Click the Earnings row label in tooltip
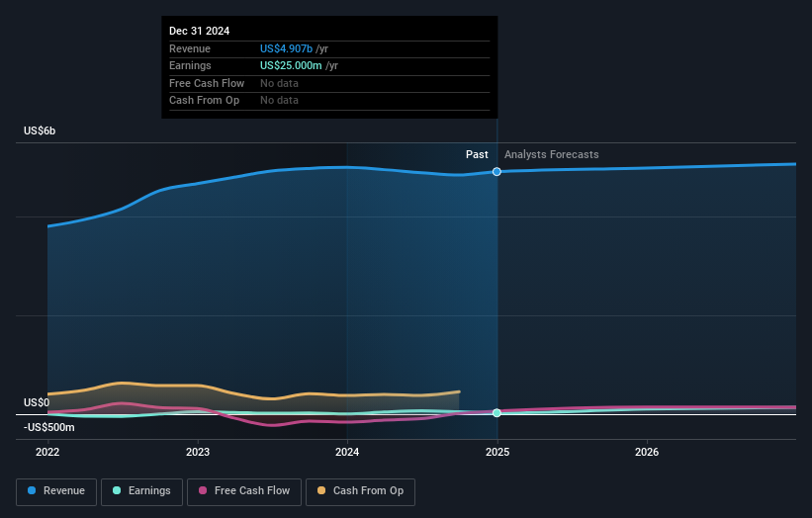Image resolution: width=812 pixels, height=518 pixels. [x=190, y=65]
